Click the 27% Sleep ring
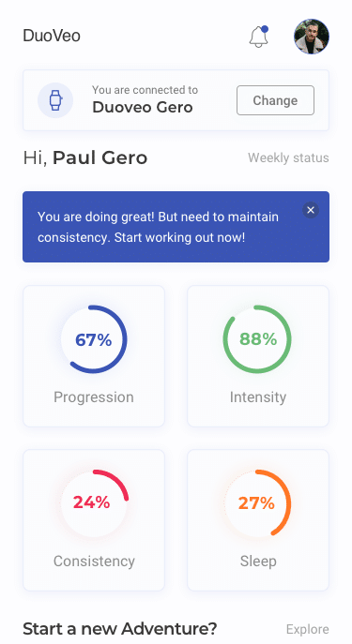 point(257,502)
